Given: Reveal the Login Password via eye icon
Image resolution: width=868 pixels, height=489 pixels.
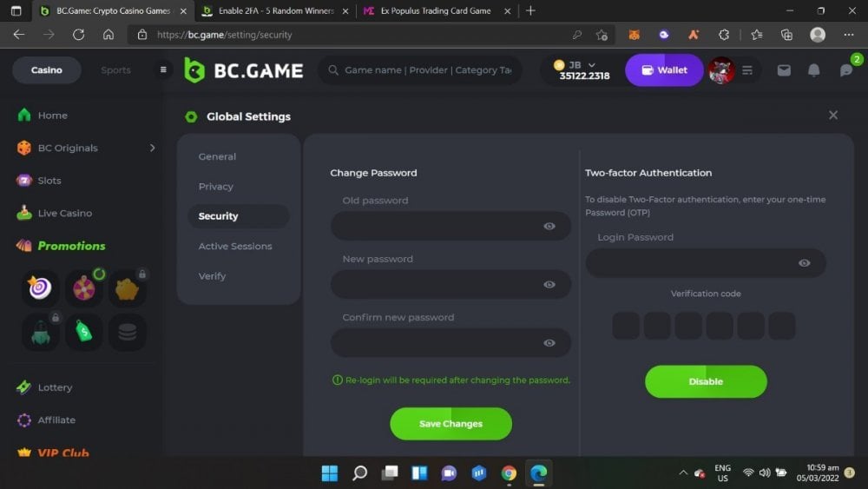Looking at the screenshot, I should tap(805, 263).
